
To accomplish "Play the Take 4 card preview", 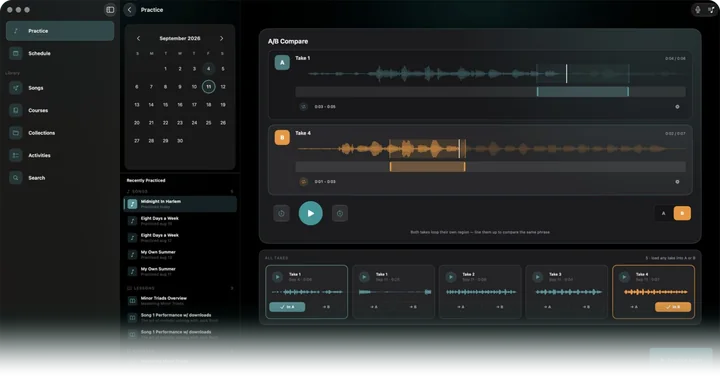I will (x=624, y=277).
